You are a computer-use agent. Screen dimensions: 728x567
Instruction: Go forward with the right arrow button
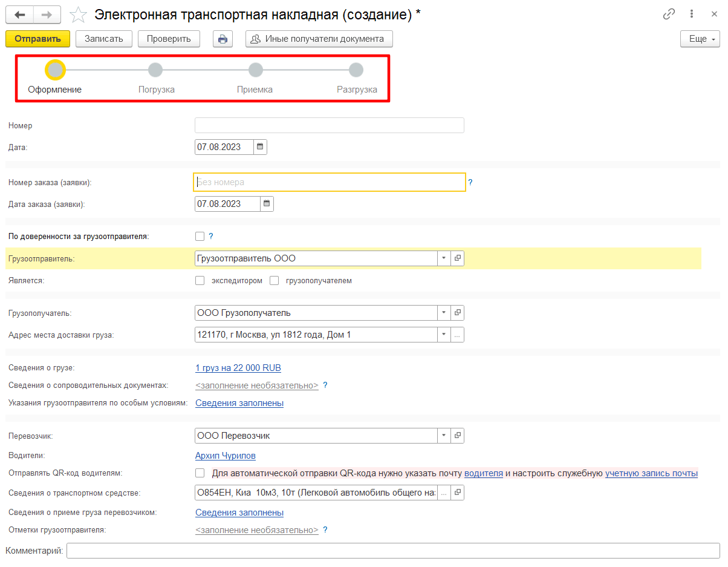[47, 15]
